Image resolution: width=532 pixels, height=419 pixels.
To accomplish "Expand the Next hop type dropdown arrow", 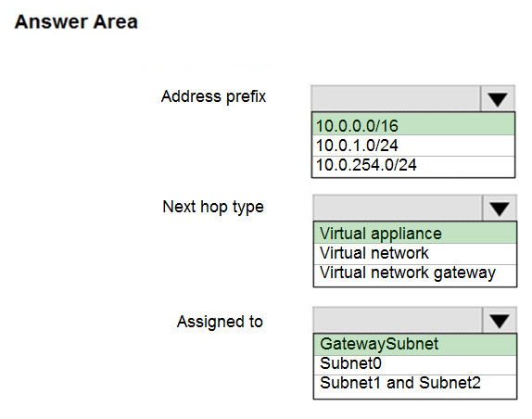I will click(x=499, y=208).
